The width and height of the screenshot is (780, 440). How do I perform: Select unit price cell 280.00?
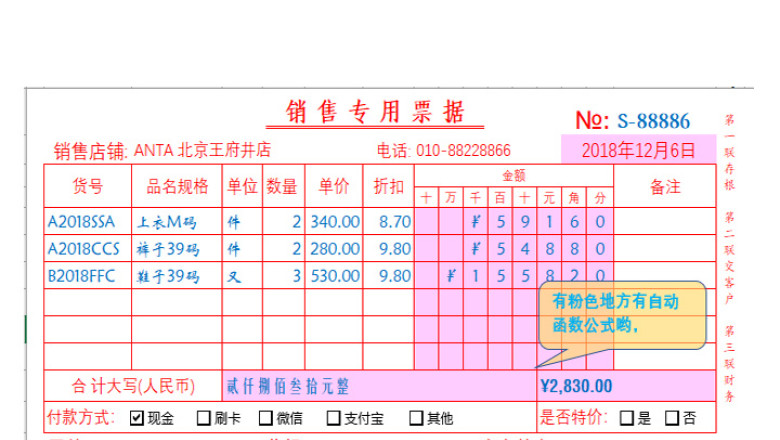click(x=334, y=248)
